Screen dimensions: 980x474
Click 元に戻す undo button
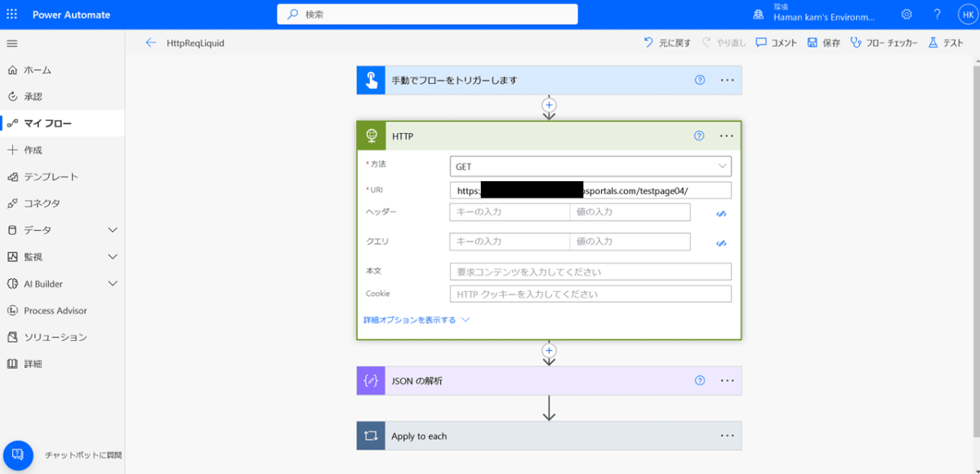[x=667, y=42]
